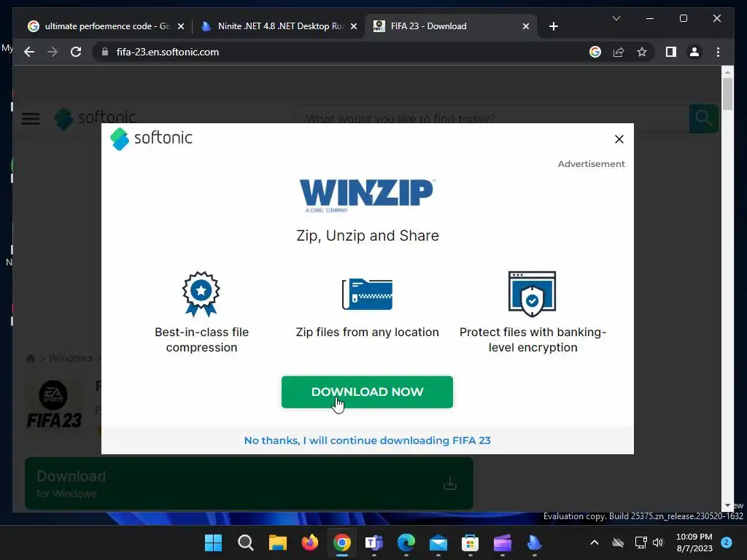The height and width of the screenshot is (560, 747).
Task: Close the Ninite browser tab
Action: tap(354, 26)
